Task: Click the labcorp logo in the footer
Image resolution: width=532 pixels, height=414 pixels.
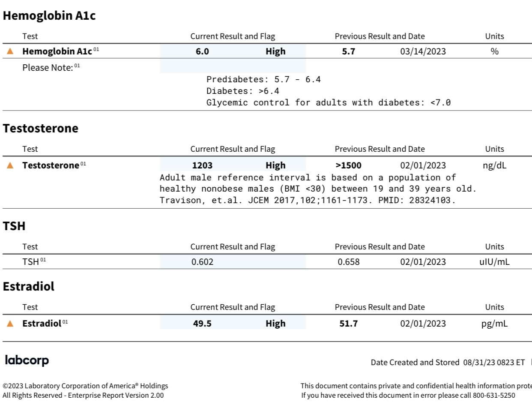Action: point(27,360)
